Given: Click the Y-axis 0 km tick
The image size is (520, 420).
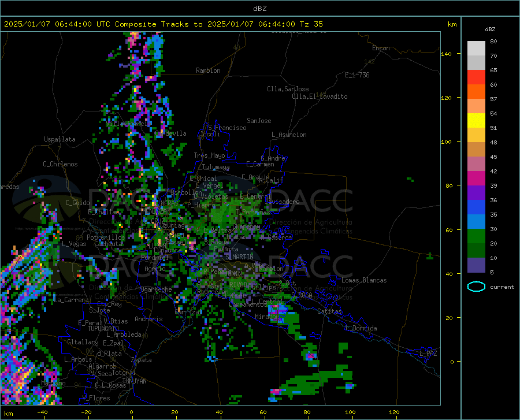Looking at the screenshot, I should pyautogui.click(x=452, y=362).
